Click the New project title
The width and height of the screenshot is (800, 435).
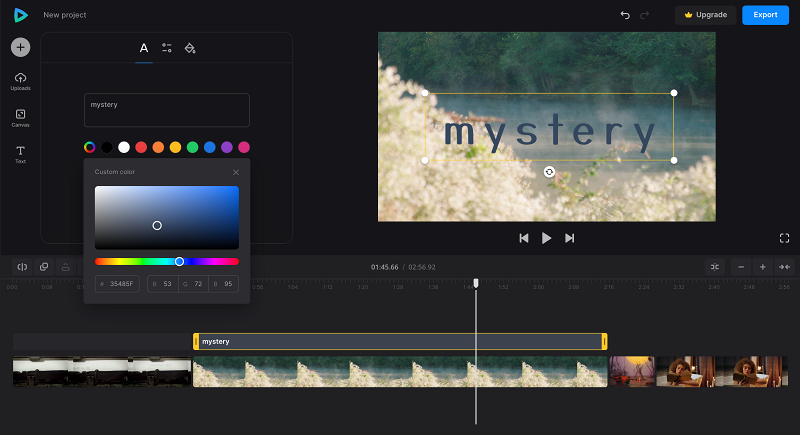(x=65, y=15)
